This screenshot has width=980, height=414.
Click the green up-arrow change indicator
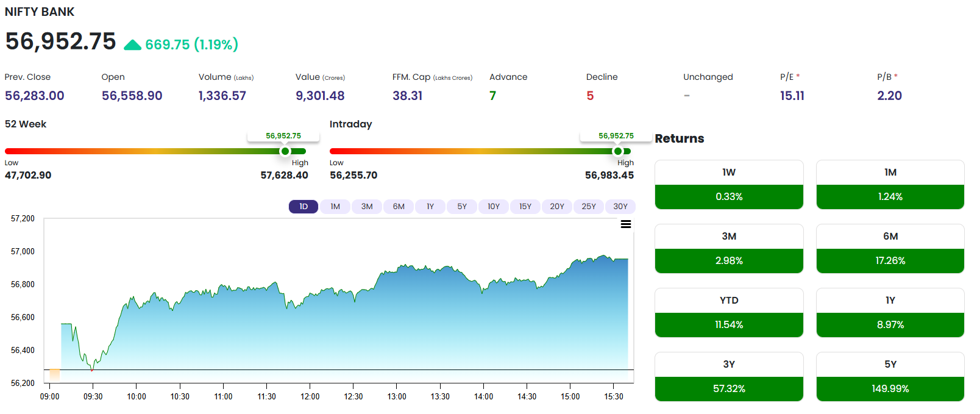coord(132,45)
